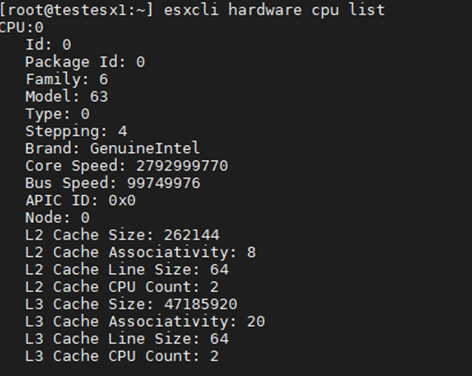The width and height of the screenshot is (472, 376).
Task: Click the esxcli hardware cpu list command
Action: [274, 10]
